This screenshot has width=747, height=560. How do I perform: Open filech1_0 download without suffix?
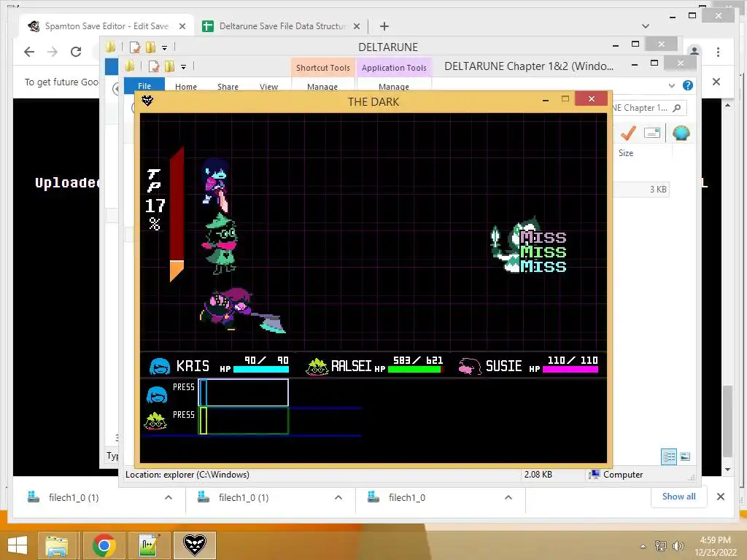[407, 497]
